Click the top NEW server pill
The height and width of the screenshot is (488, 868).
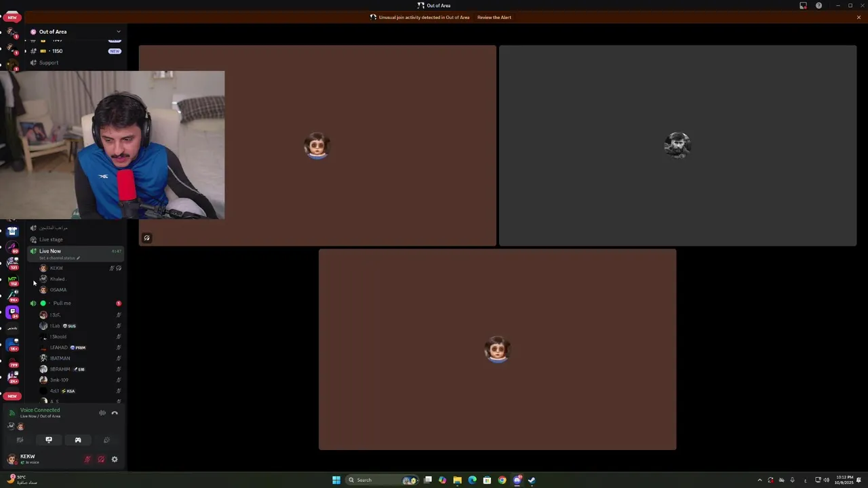click(x=12, y=17)
